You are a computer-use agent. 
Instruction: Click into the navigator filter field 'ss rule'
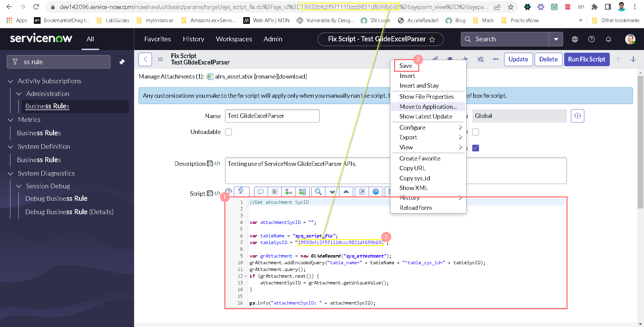(59, 62)
